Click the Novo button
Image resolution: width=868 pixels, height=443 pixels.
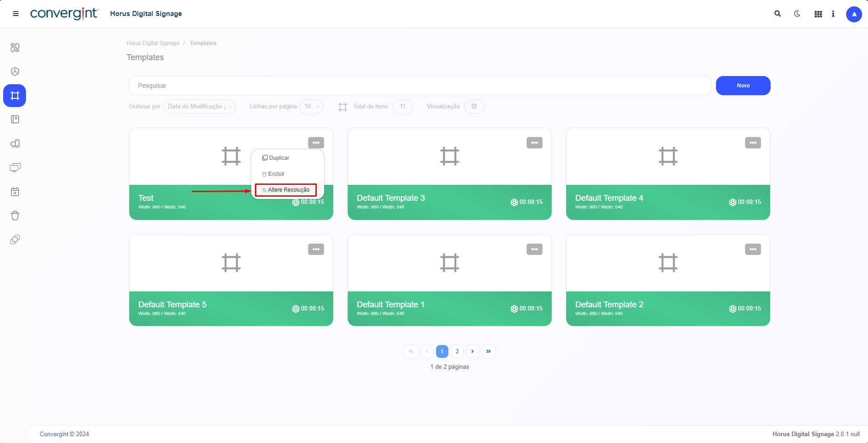pos(743,86)
